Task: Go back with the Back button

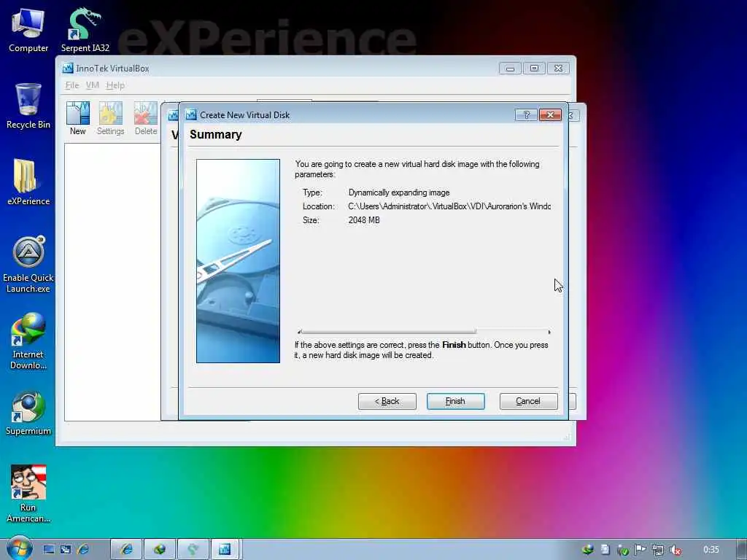Action: point(387,401)
